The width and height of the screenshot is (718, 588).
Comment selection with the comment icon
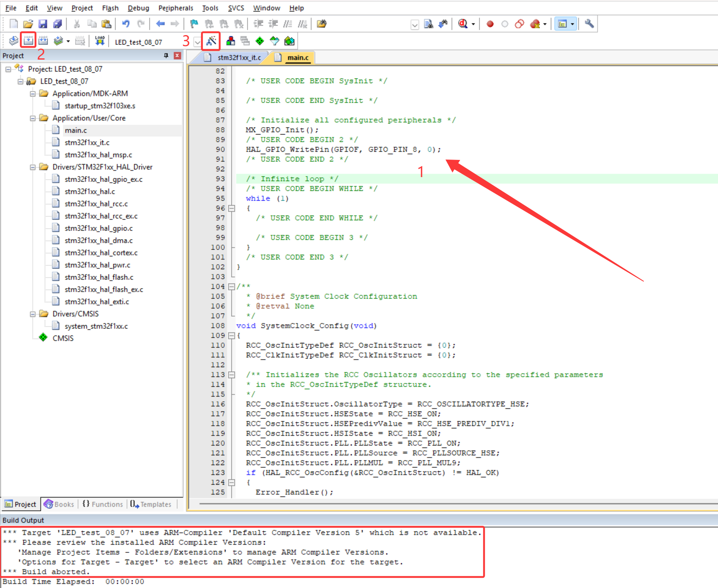point(288,24)
